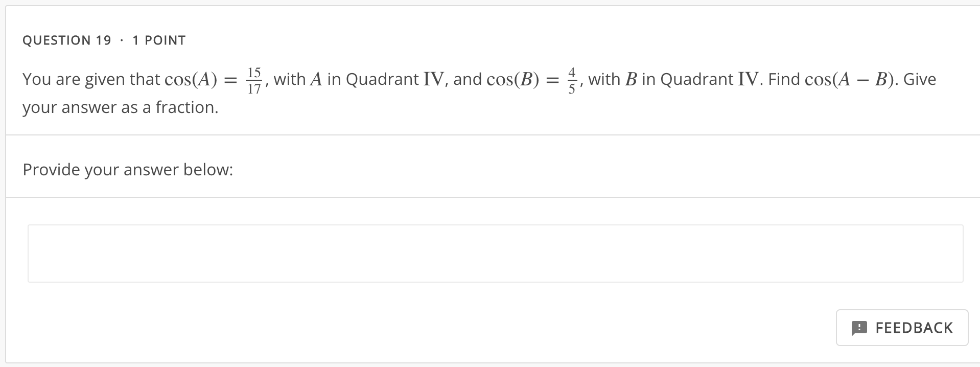Image resolution: width=980 pixels, height=367 pixels.
Task: Click the phrase Provide your answer below
Action: pyautogui.click(x=127, y=169)
